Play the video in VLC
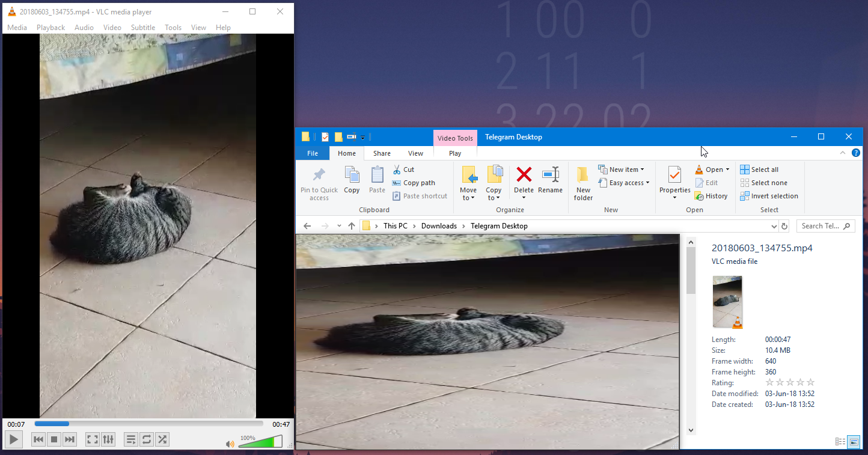 [x=14, y=439]
